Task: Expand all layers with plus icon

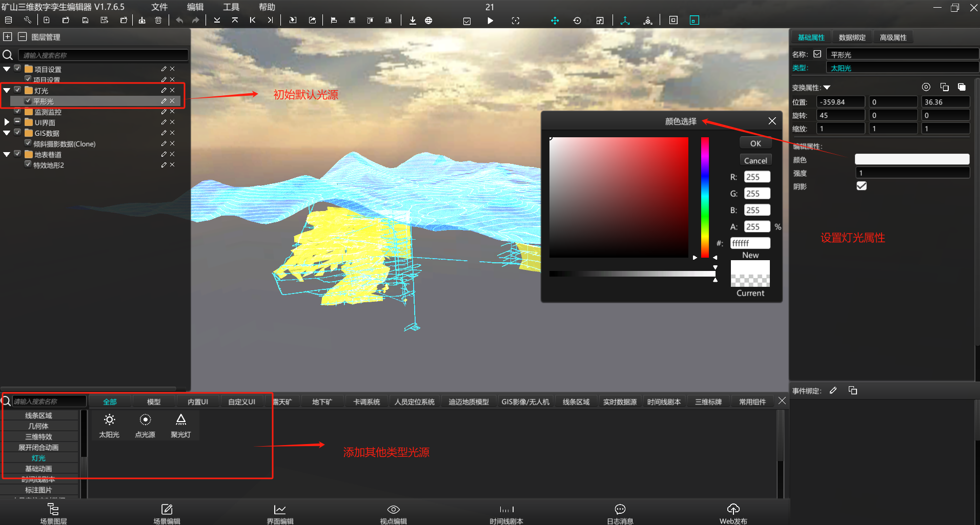Action: (x=8, y=37)
